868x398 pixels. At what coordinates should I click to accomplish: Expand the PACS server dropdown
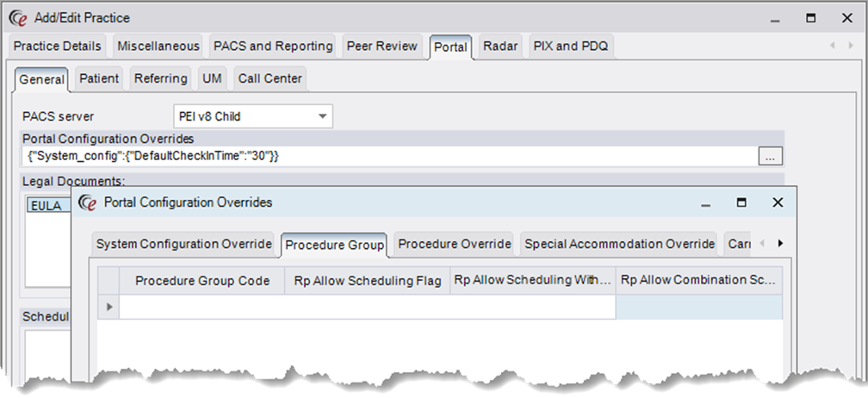tap(322, 116)
